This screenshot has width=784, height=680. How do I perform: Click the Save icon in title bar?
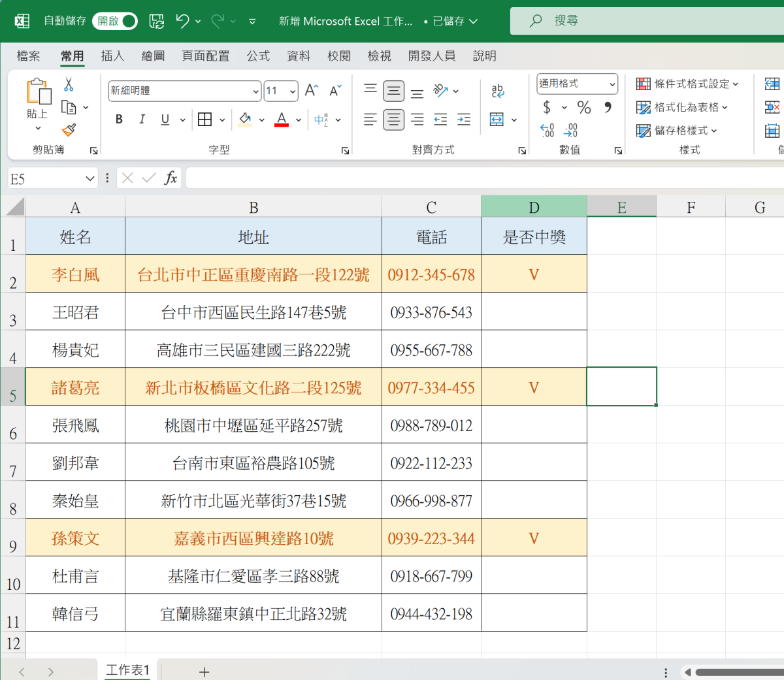[x=157, y=21]
